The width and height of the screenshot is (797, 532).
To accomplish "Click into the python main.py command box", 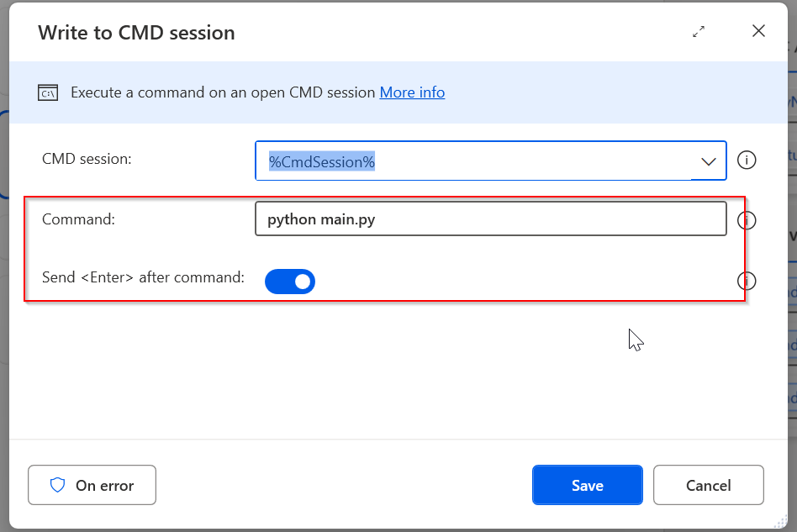I will click(x=490, y=219).
